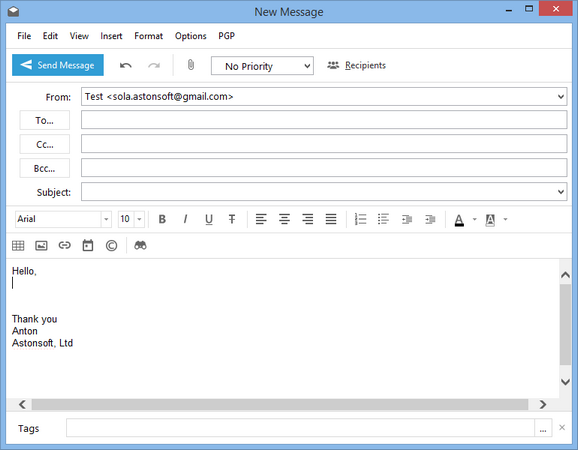
Task: Open the font size 10 dropdown
Action: tap(139, 219)
